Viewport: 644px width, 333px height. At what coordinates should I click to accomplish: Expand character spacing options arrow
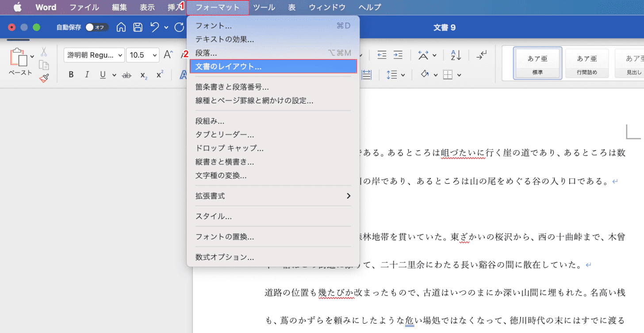(x=434, y=55)
